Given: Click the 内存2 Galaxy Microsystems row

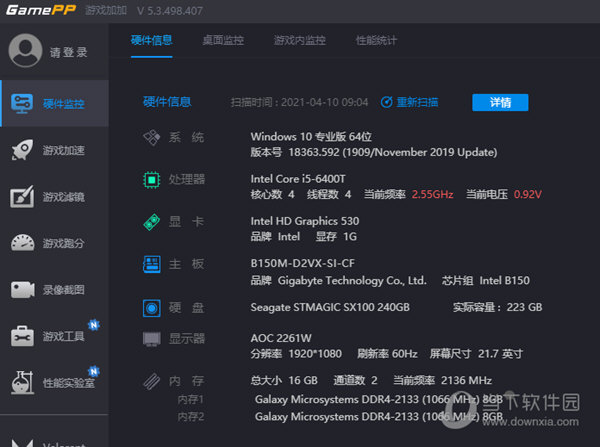Looking at the screenshot, I should (x=379, y=416).
